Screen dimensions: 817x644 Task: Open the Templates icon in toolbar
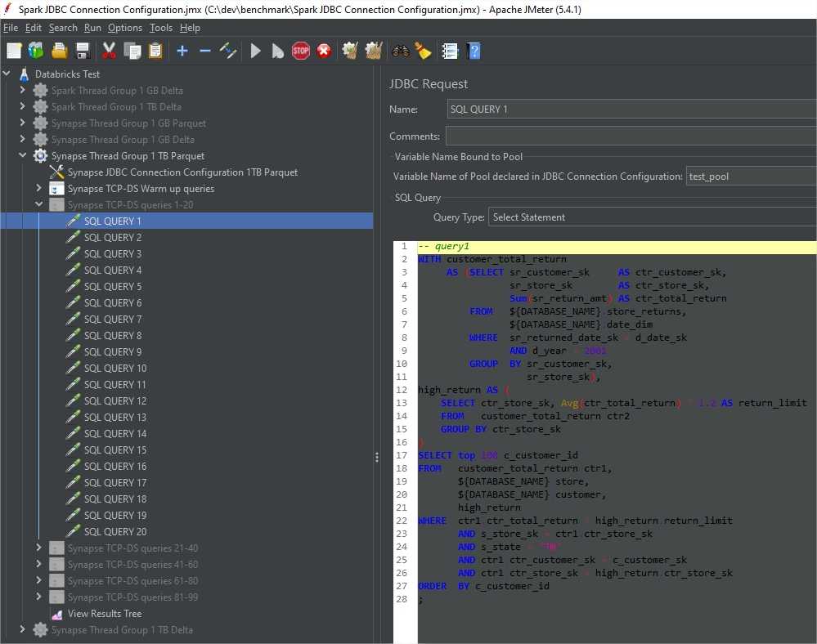coord(36,51)
